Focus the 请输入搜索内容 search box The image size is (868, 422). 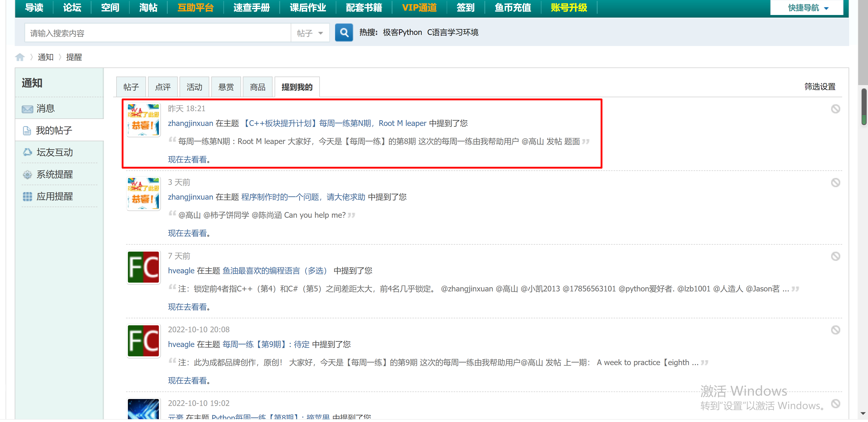click(x=158, y=33)
